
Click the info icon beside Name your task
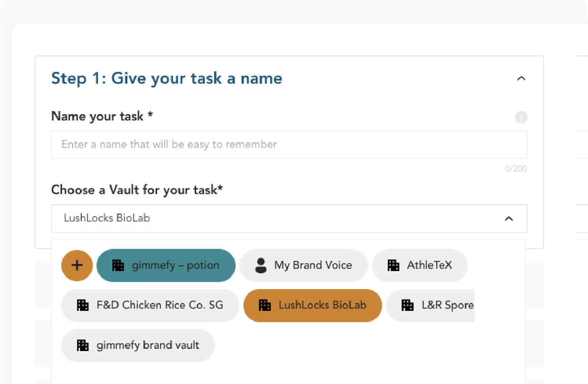pos(521,117)
